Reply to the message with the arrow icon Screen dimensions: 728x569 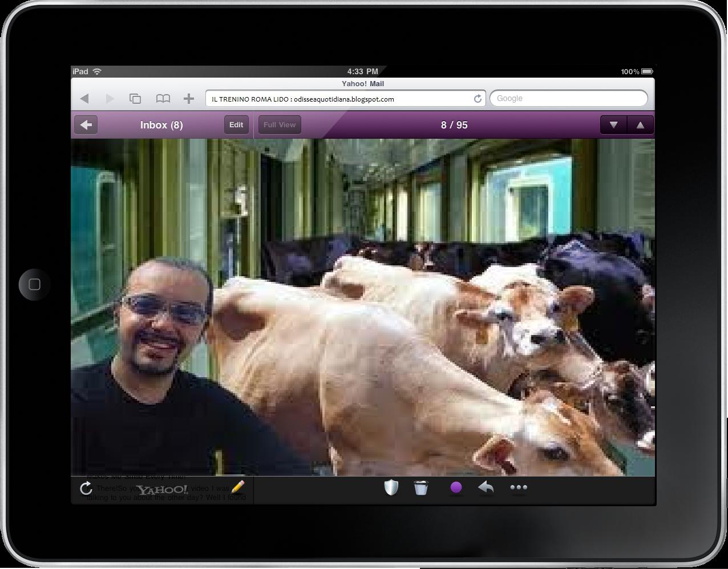[486, 488]
